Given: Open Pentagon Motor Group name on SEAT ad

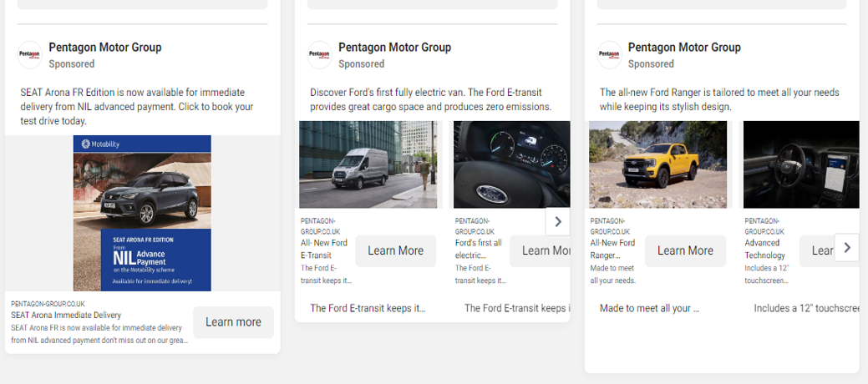Looking at the screenshot, I should pos(105,48).
